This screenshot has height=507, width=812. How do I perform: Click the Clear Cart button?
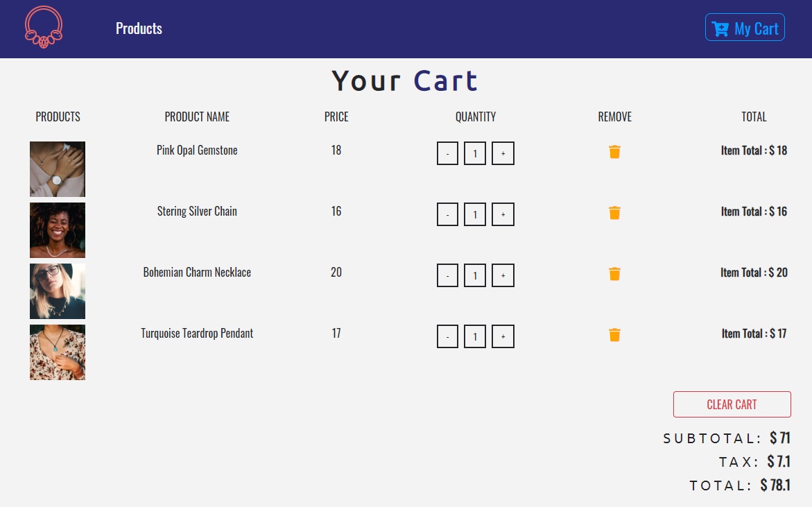click(x=732, y=404)
